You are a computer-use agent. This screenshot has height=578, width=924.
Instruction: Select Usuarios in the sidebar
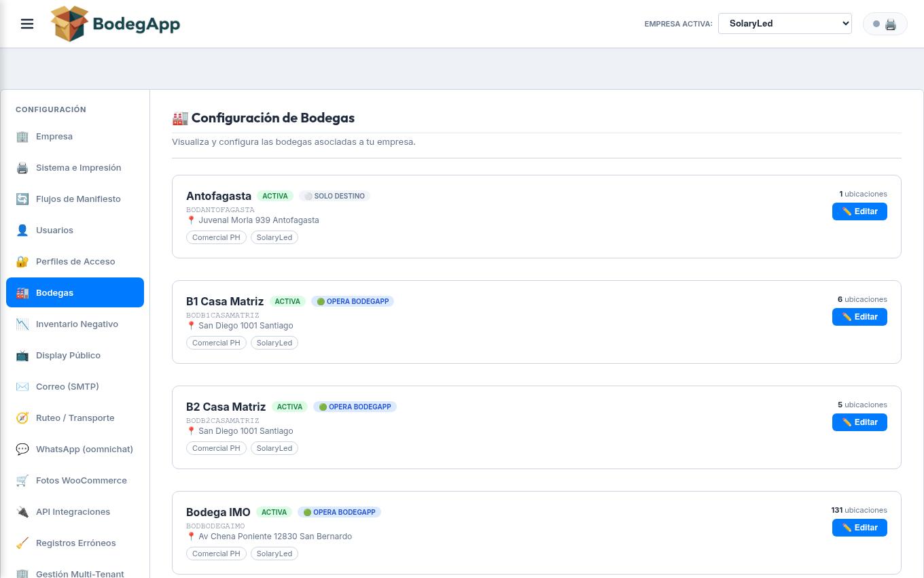point(75,230)
